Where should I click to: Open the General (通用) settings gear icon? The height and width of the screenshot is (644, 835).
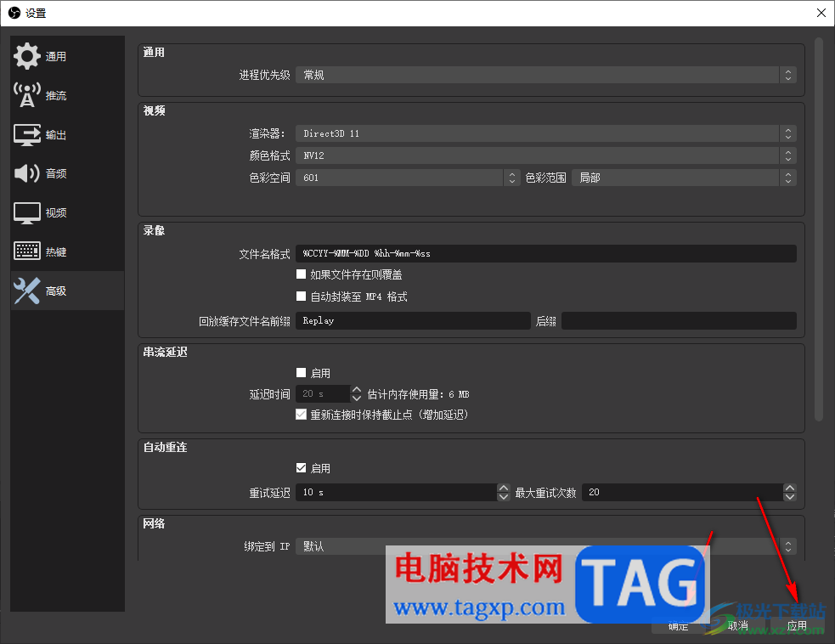point(26,56)
